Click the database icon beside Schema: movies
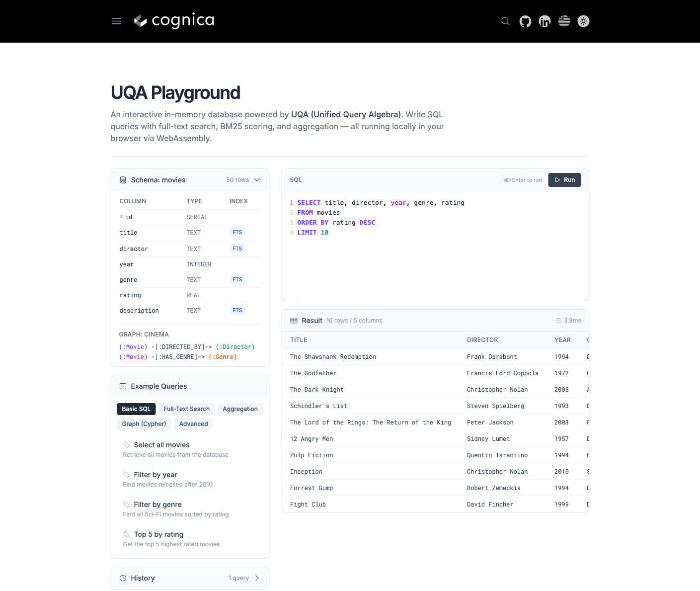The width and height of the screenshot is (700, 591). tap(123, 179)
